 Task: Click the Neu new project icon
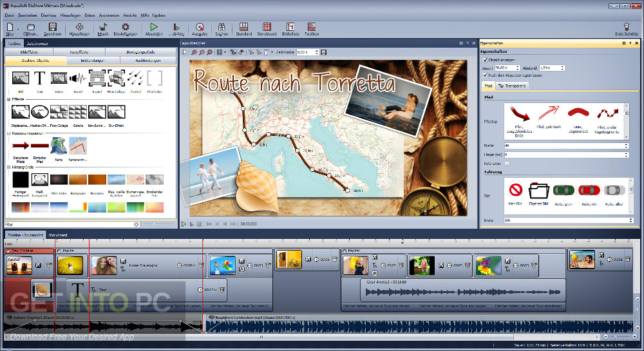pyautogui.click(x=10, y=27)
